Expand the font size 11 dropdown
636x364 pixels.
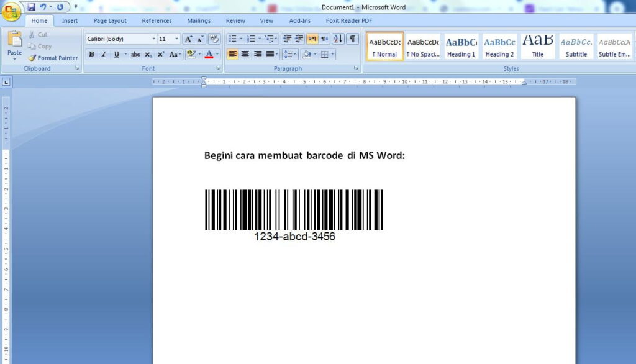coord(176,39)
